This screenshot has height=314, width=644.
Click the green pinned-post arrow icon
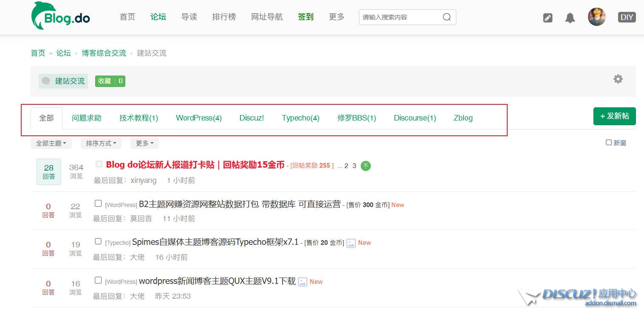[x=365, y=166]
